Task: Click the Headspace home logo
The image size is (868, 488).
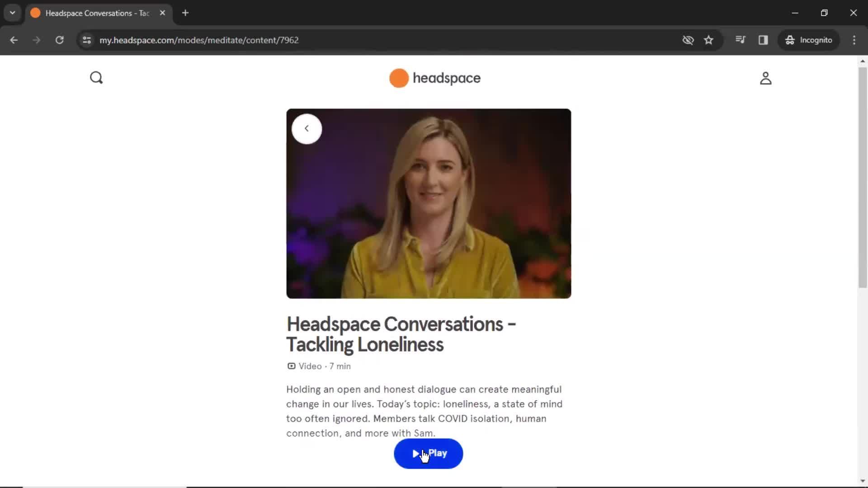Action: (434, 78)
